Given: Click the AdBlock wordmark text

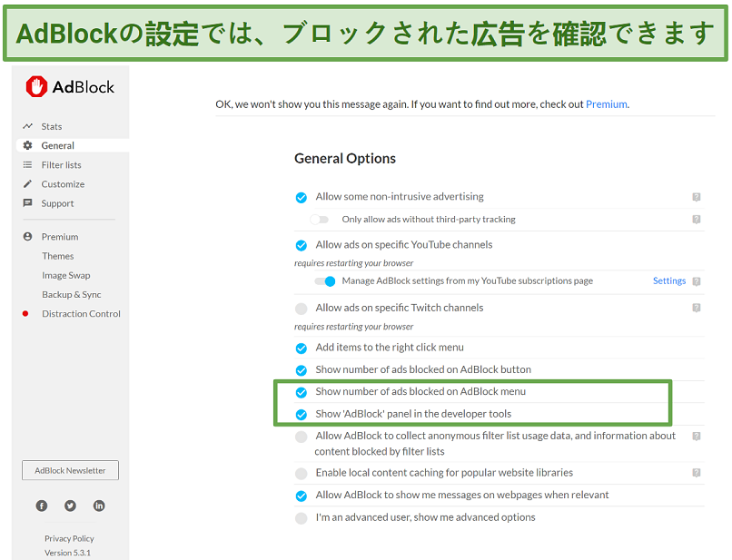Looking at the screenshot, I should (x=83, y=87).
